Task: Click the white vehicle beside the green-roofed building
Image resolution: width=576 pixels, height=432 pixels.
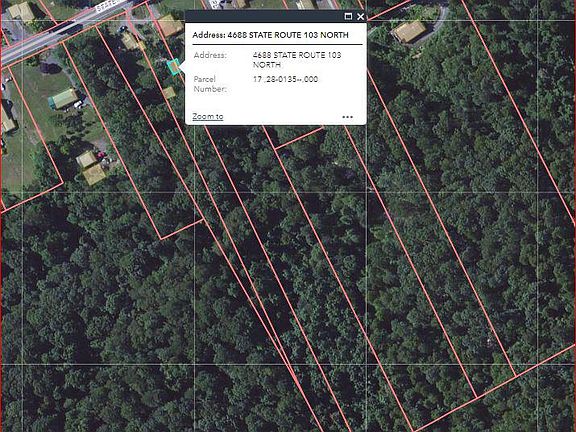Action: point(79,105)
